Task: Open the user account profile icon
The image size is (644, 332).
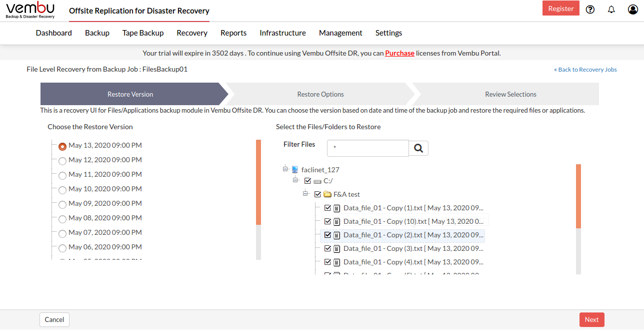Action: coord(633,10)
